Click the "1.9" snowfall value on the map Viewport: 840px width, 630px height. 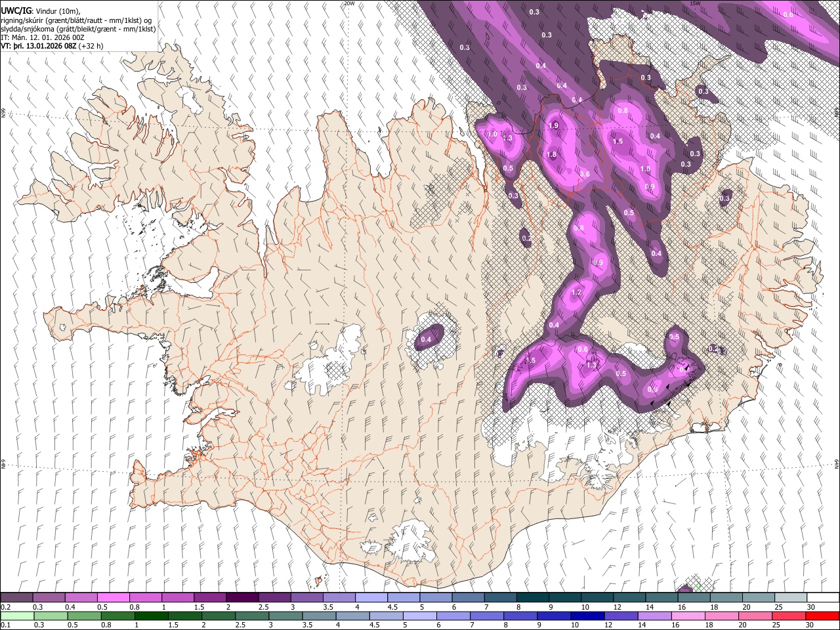pyautogui.click(x=553, y=125)
